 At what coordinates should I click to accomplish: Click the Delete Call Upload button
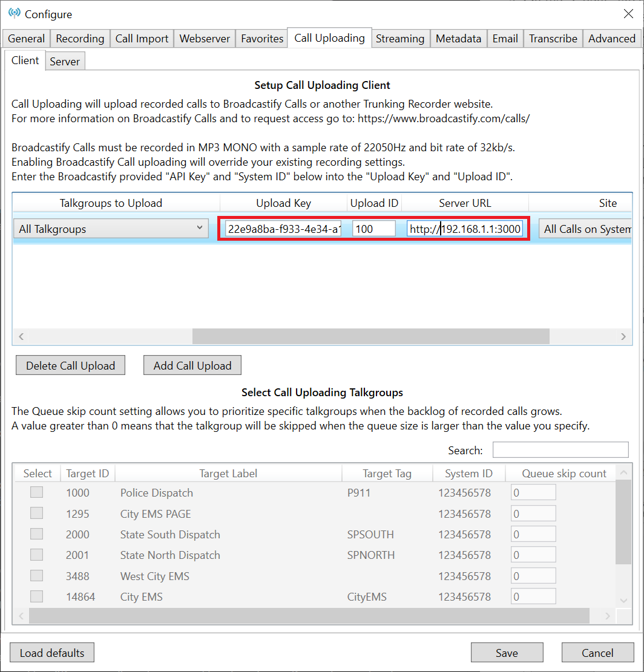pos(70,365)
